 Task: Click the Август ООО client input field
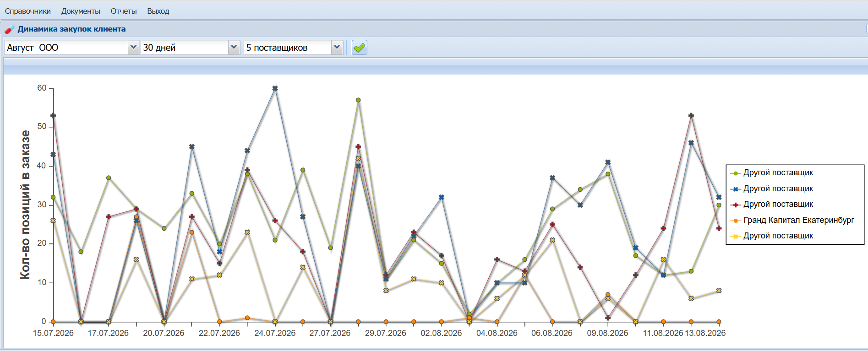pyautogui.click(x=66, y=48)
